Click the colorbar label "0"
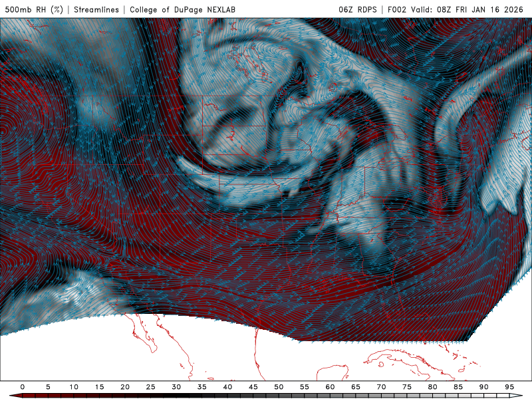Screen dimensions: 532x399 [23, 387]
